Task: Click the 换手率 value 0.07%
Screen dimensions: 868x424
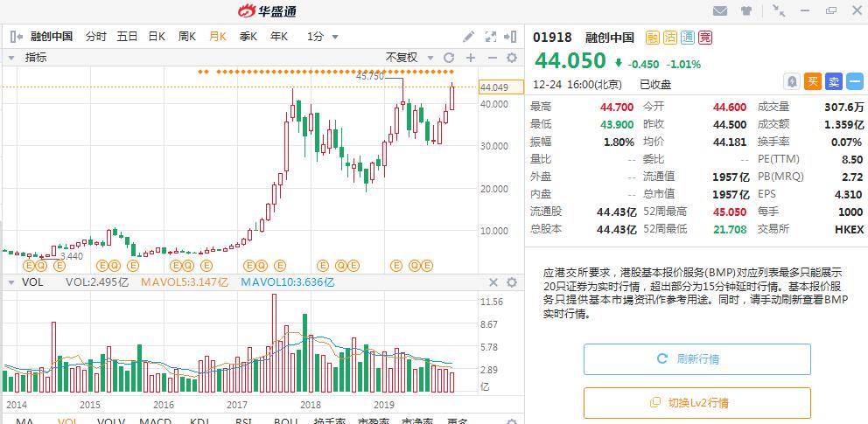Action: 847,142
